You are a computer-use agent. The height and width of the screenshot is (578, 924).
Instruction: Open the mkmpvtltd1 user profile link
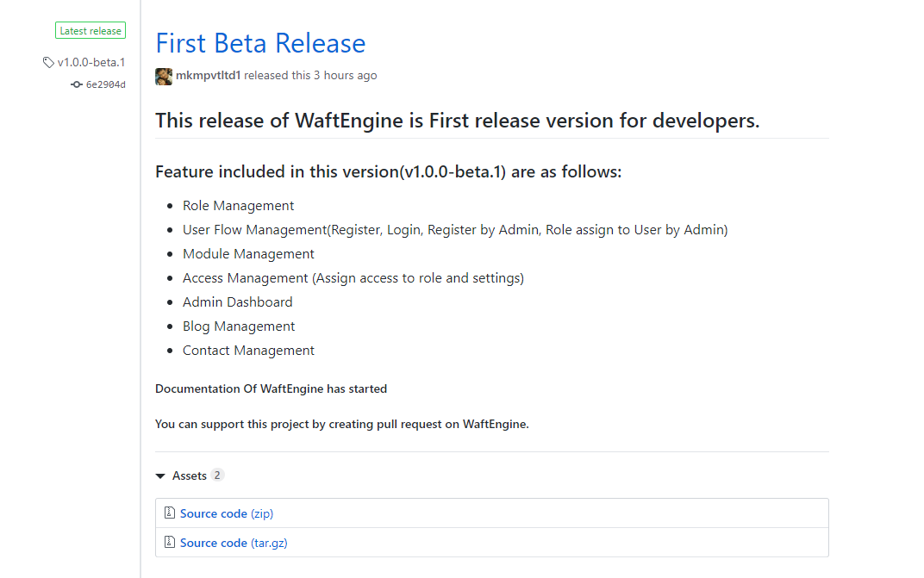(x=208, y=76)
